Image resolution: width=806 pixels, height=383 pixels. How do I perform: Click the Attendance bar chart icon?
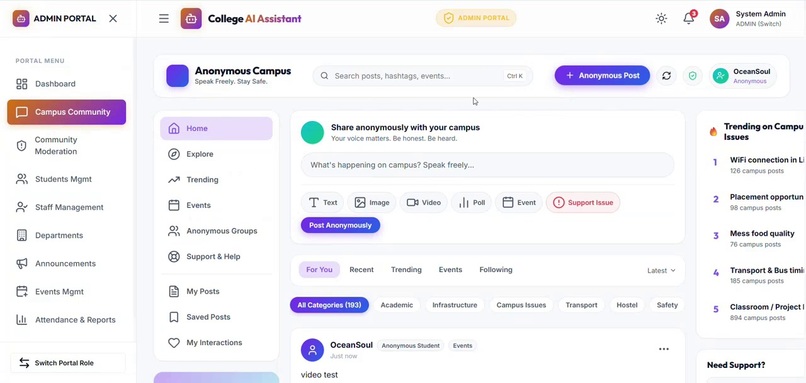pyautogui.click(x=22, y=320)
